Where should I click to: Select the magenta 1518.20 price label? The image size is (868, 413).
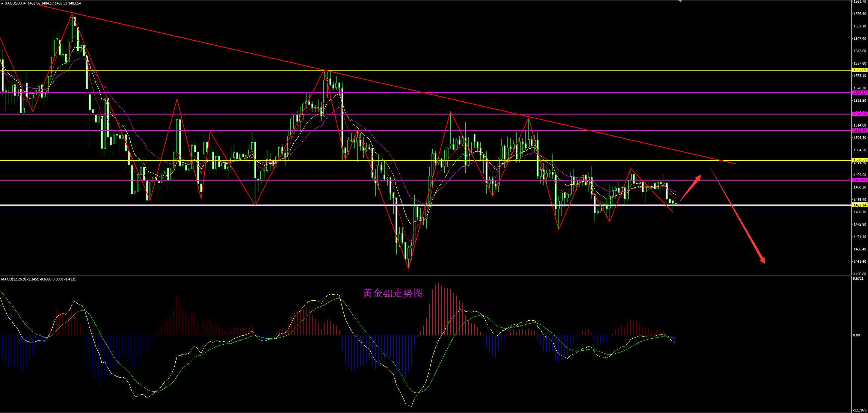pos(860,114)
